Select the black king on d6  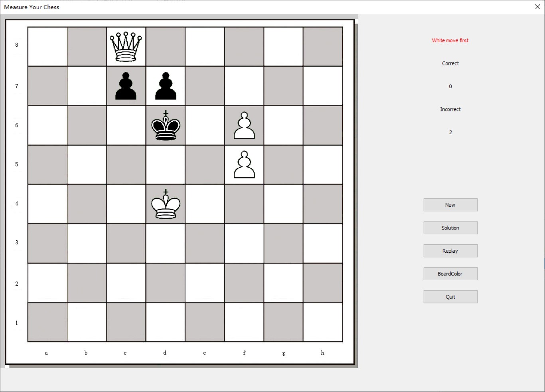[166, 125]
